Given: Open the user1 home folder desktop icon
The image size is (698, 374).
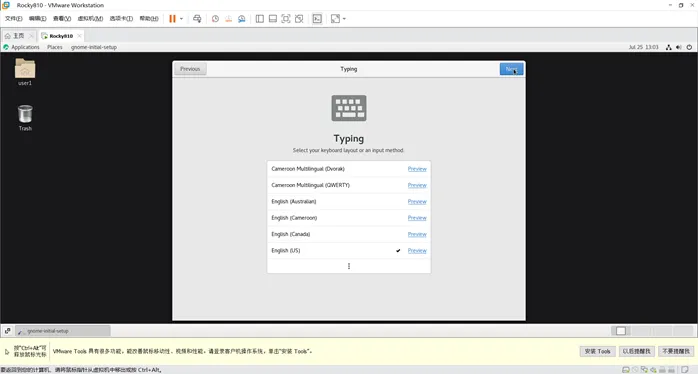Looking at the screenshot, I should 25,72.
